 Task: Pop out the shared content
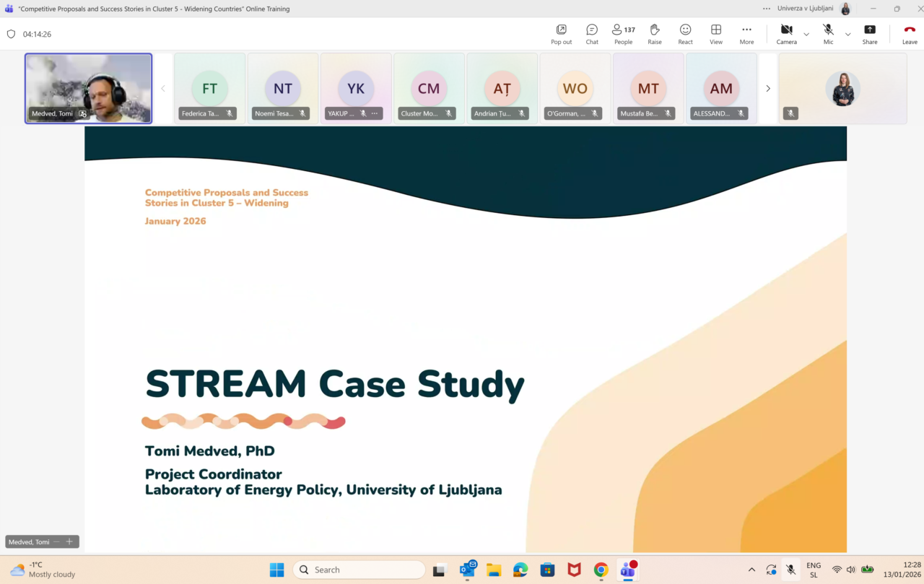[561, 33]
